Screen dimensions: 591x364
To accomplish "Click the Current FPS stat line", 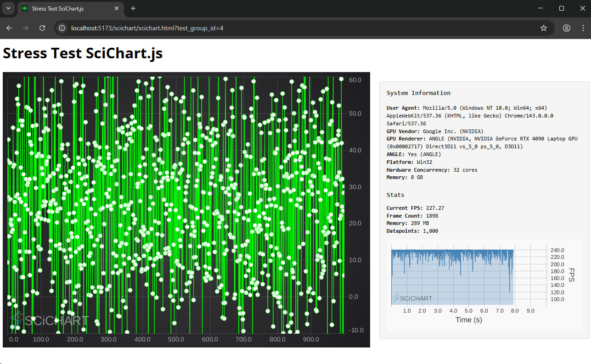I will (415, 208).
